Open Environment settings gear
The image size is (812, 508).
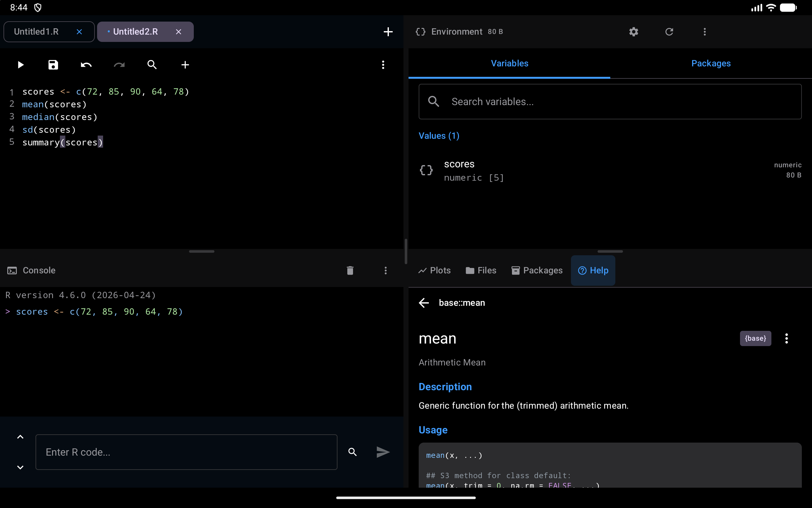coord(633,32)
